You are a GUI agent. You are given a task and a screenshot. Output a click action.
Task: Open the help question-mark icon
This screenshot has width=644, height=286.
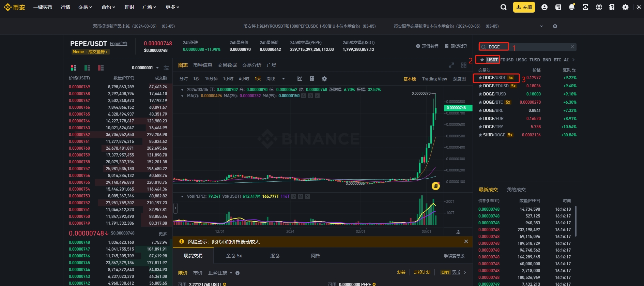click(x=612, y=7)
